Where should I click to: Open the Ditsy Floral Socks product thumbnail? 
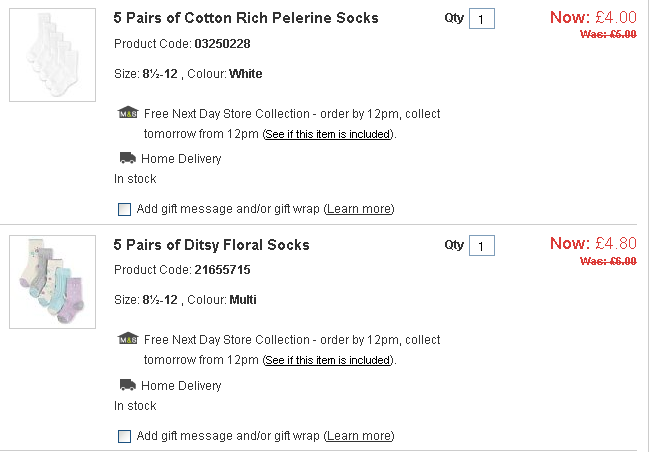52,282
